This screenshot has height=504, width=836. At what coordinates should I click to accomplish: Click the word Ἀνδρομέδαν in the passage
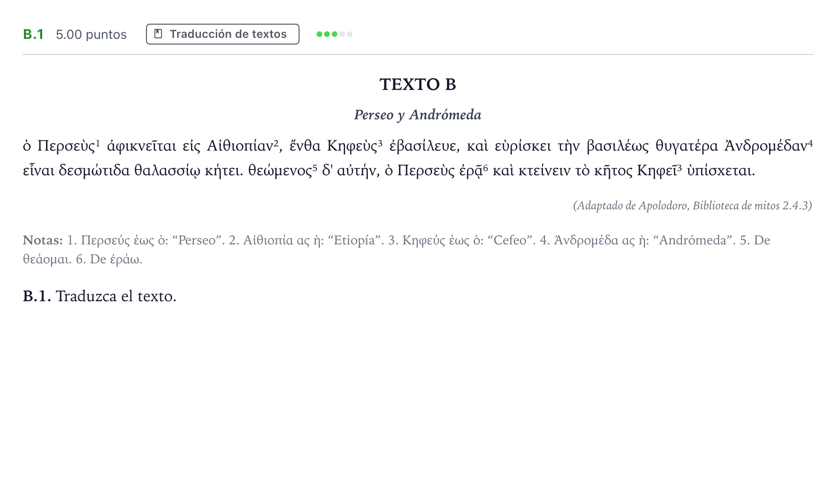[766, 145]
